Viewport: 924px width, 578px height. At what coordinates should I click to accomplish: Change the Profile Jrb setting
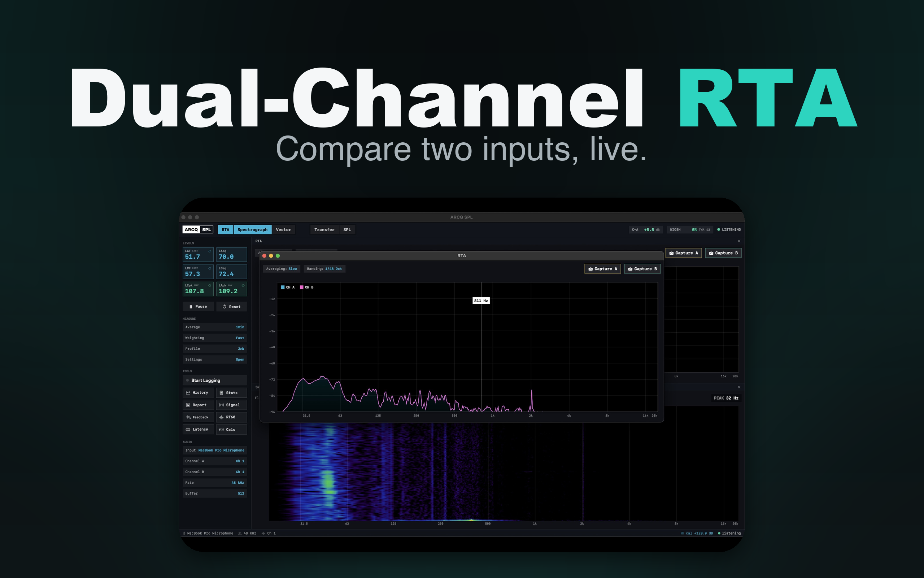tap(215, 349)
